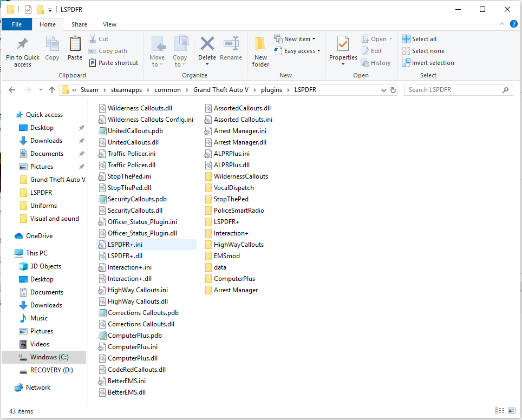
Task: Select ComputerPlus.pdb file
Action: [x=134, y=336]
